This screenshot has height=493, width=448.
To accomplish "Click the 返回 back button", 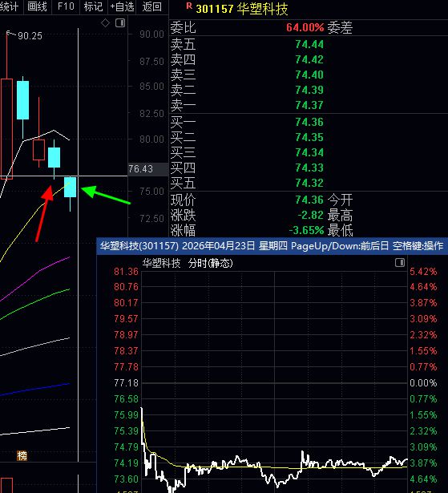I will [x=151, y=6].
